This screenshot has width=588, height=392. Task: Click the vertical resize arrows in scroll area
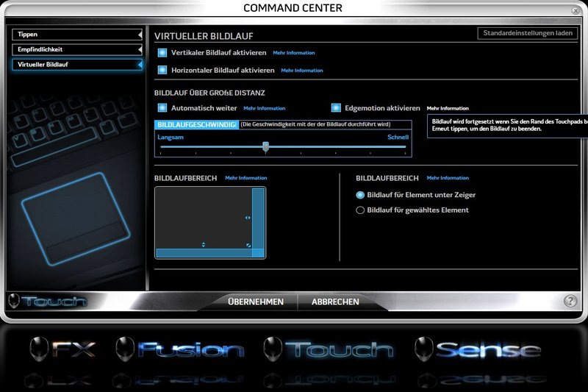[x=204, y=245]
